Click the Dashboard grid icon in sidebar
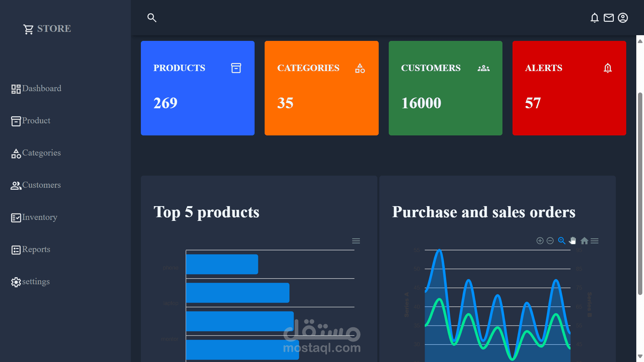The height and width of the screenshot is (362, 644). tap(16, 89)
